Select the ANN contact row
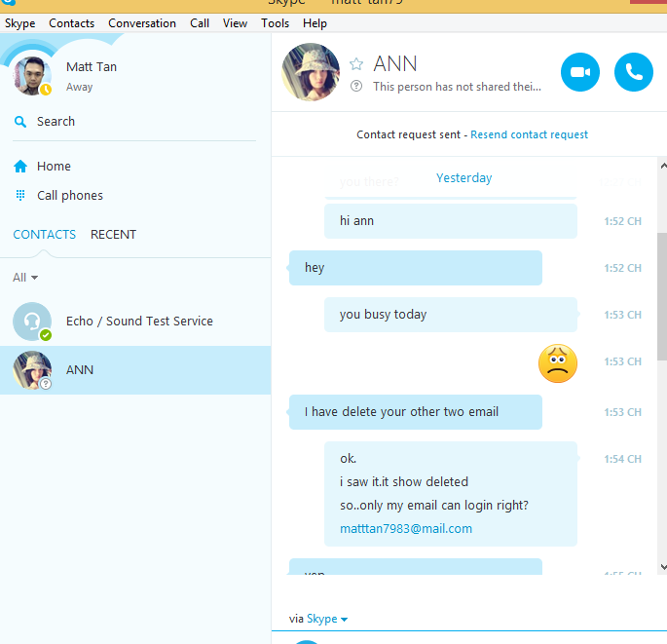The image size is (667, 644). point(135,370)
